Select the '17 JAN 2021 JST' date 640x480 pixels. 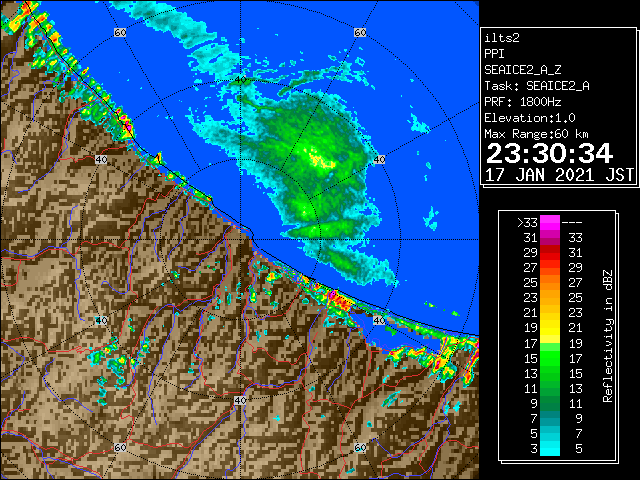point(559,175)
